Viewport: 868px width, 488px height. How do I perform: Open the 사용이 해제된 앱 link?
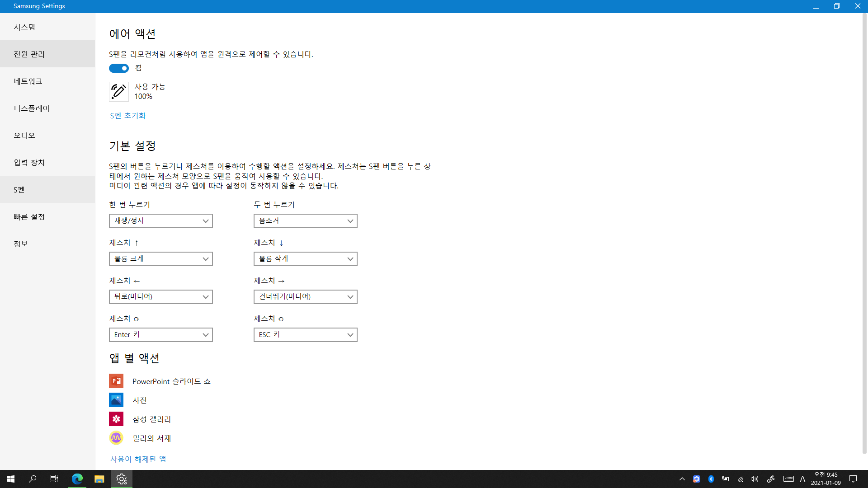coord(138,459)
